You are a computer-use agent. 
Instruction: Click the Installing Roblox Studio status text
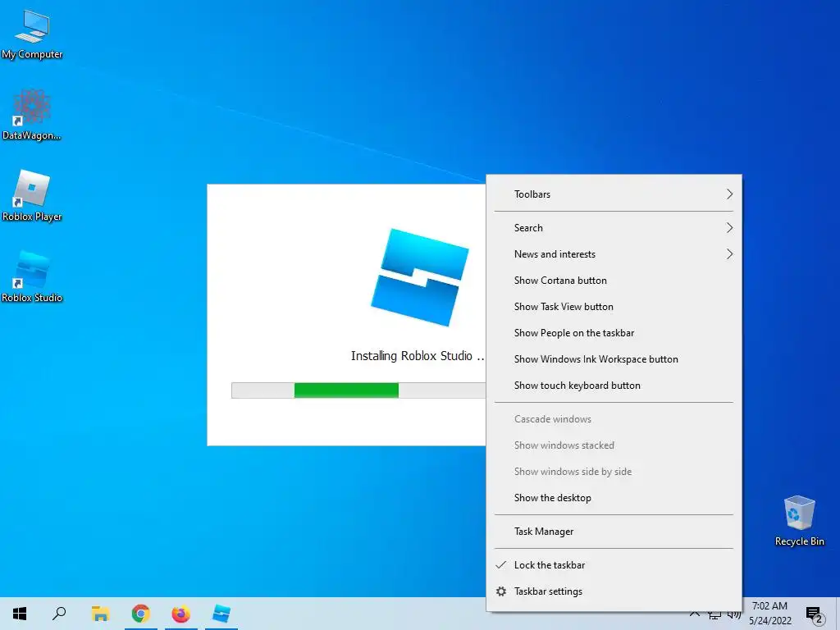(x=418, y=356)
